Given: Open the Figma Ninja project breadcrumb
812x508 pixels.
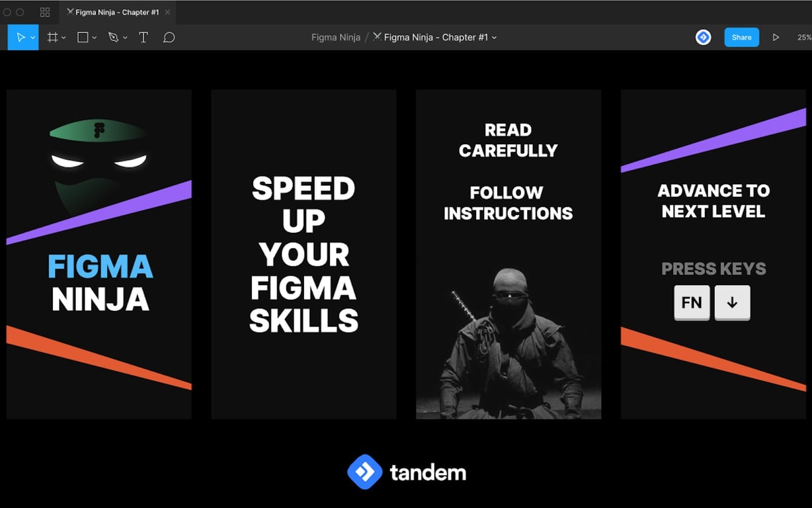Looking at the screenshot, I should (336, 38).
